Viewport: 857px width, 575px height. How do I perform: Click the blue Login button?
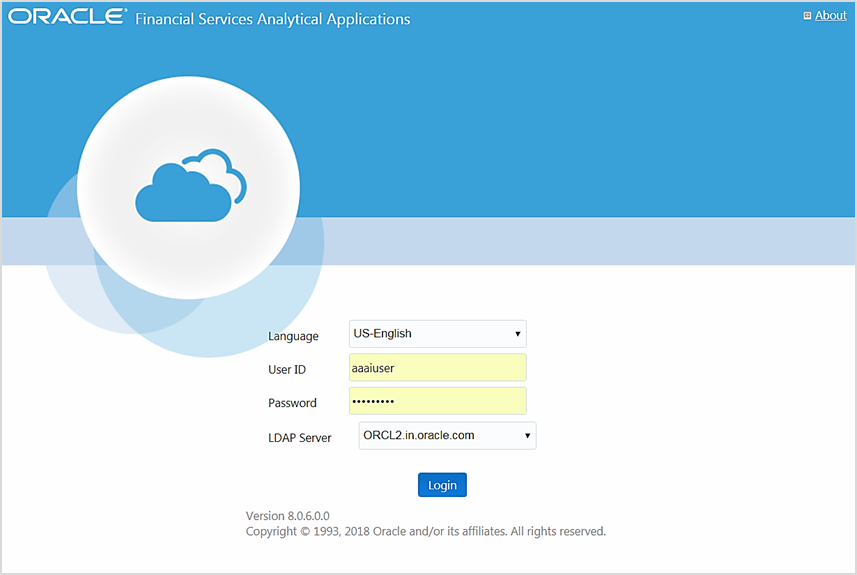[442, 485]
